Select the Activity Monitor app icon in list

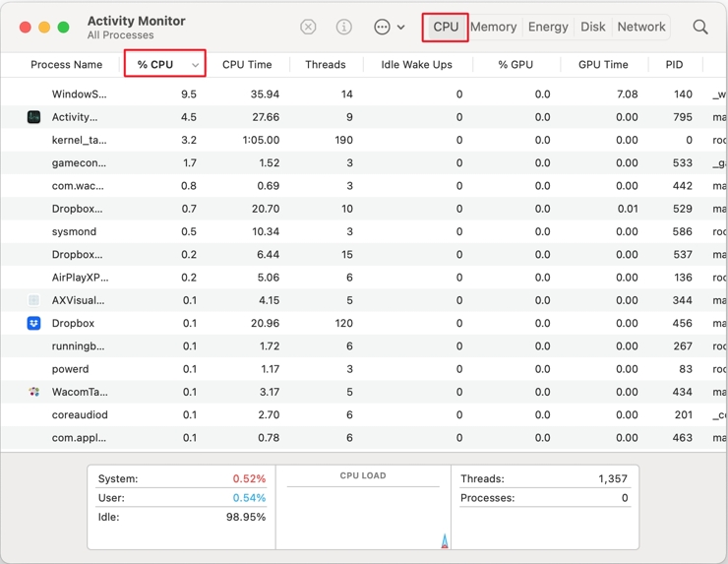tap(33, 117)
